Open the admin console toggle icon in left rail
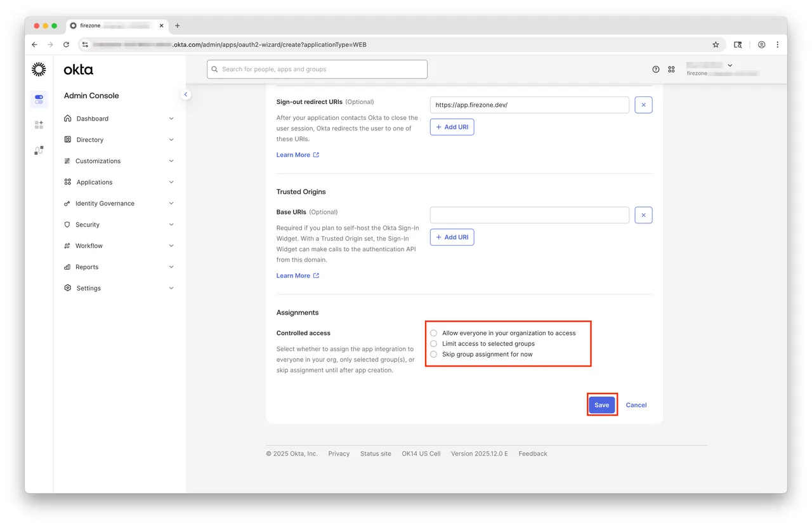Viewport: 812px width, 526px height. point(39,100)
